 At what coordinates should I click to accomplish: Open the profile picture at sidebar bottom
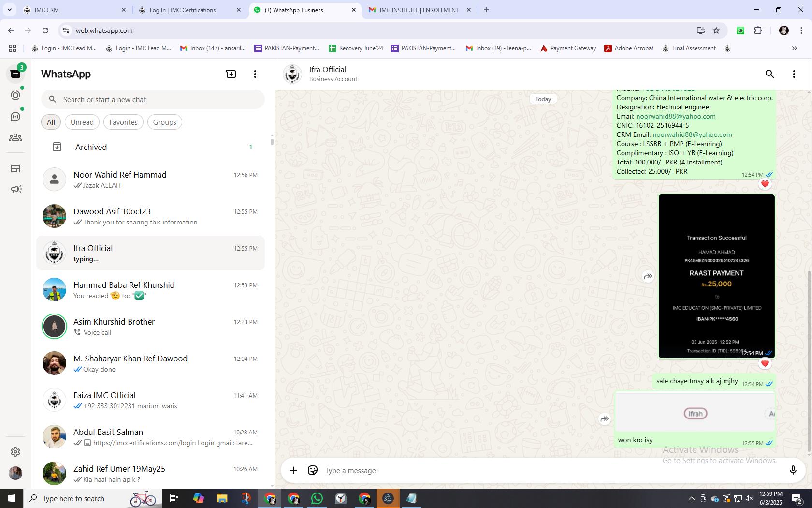pos(15,473)
